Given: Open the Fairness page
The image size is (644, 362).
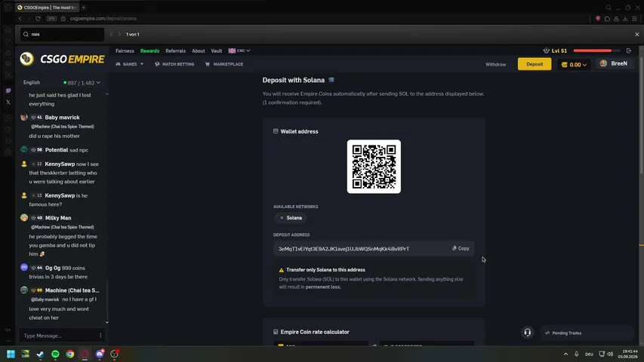Looking at the screenshot, I should [125, 51].
